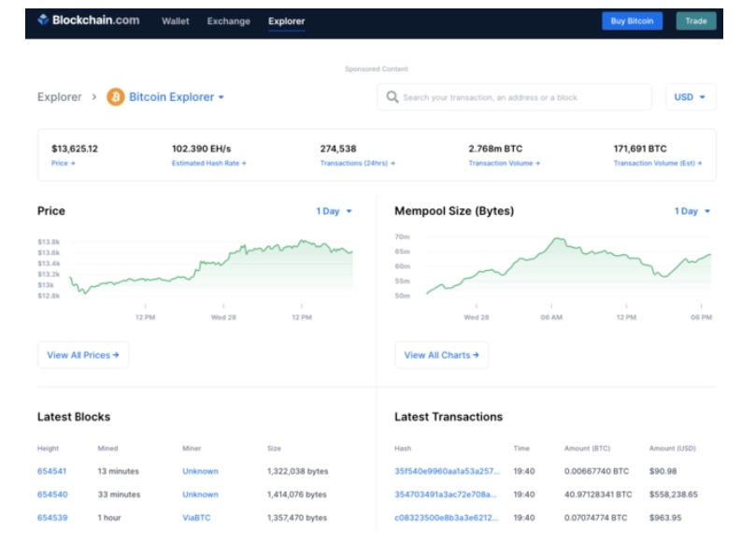
Task: Click the Price chart area
Action: tap(211, 267)
